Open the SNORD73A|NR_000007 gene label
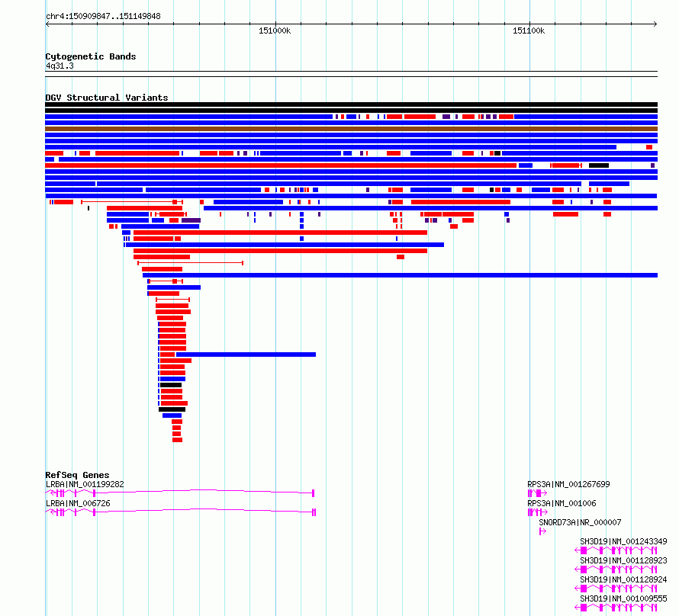 tap(580, 522)
